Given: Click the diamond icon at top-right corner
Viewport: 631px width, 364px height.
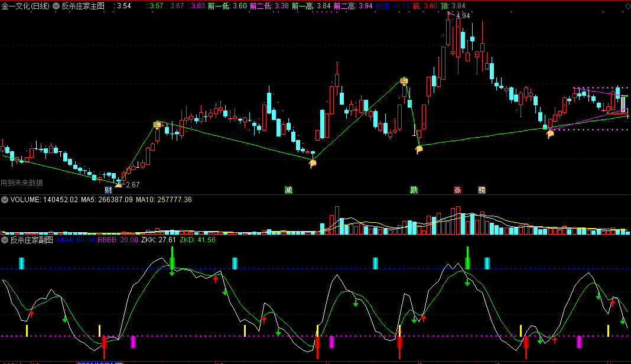Looking at the screenshot, I should click(627, 6).
